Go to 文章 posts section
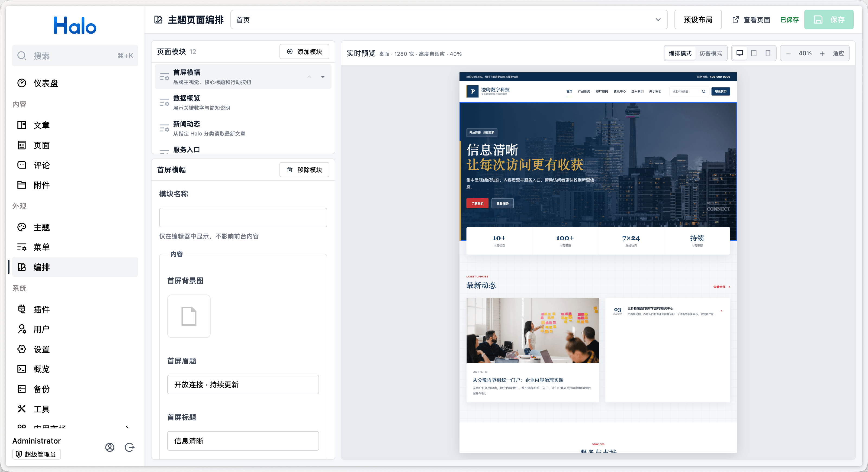 (75, 125)
